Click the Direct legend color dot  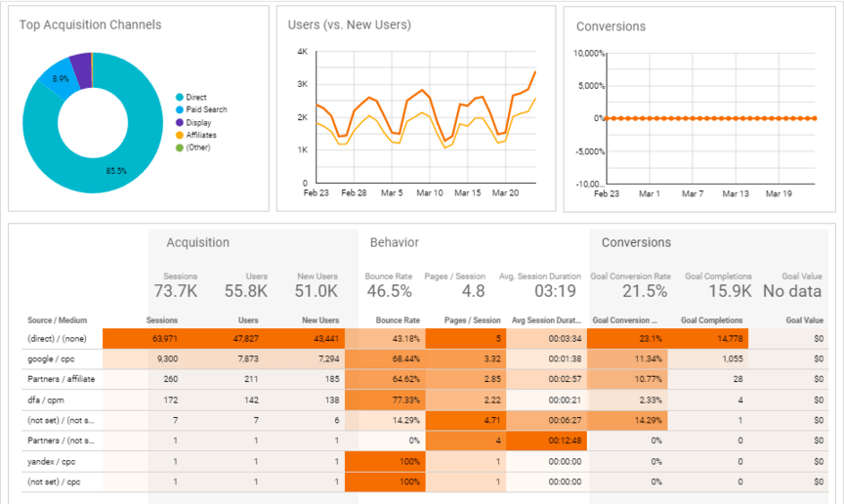[x=179, y=97]
